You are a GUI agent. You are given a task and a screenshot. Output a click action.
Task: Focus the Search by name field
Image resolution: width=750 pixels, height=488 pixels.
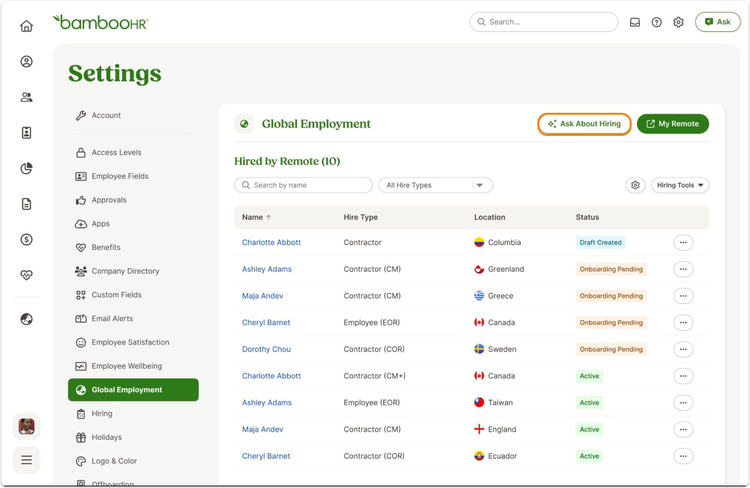(x=303, y=185)
